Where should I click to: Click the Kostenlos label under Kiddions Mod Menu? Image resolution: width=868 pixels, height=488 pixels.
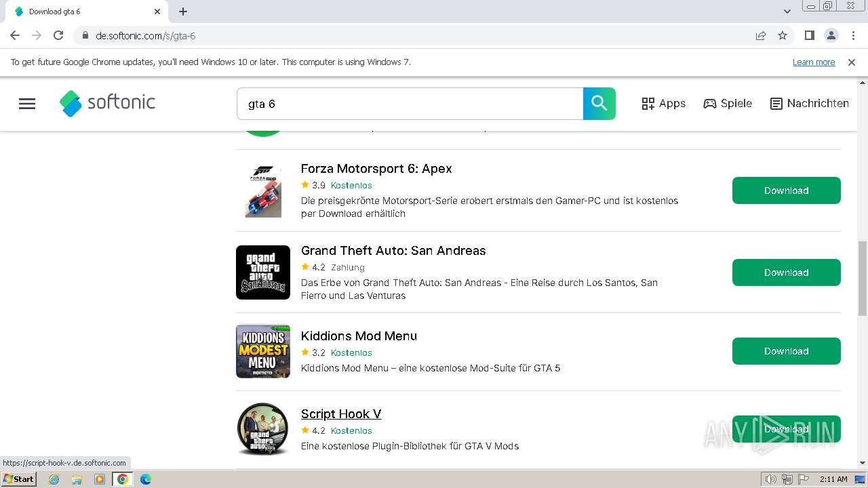tap(351, 353)
